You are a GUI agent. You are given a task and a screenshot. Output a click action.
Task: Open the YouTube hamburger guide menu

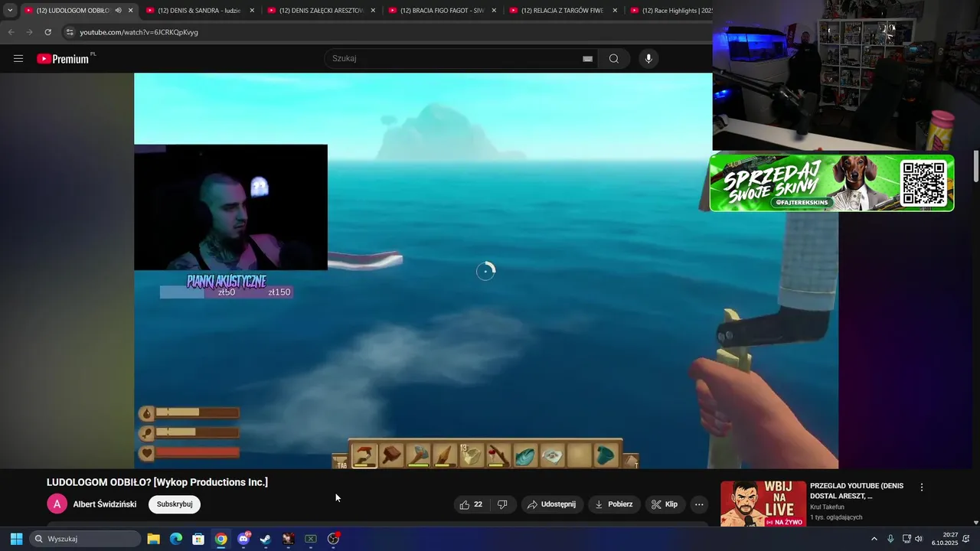pos(18,59)
